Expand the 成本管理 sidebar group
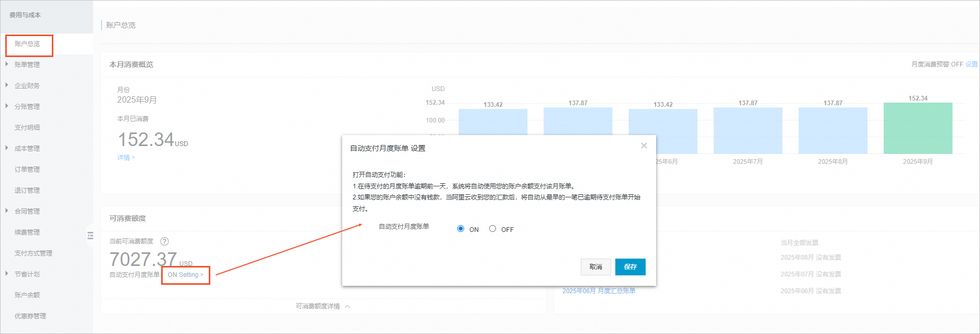The height and width of the screenshot is (334, 980). tap(7, 148)
